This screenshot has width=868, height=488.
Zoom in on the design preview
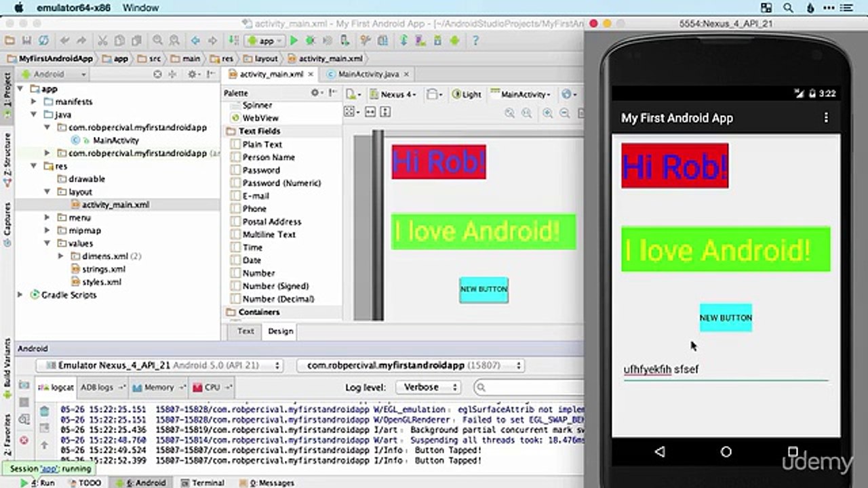[547, 113]
